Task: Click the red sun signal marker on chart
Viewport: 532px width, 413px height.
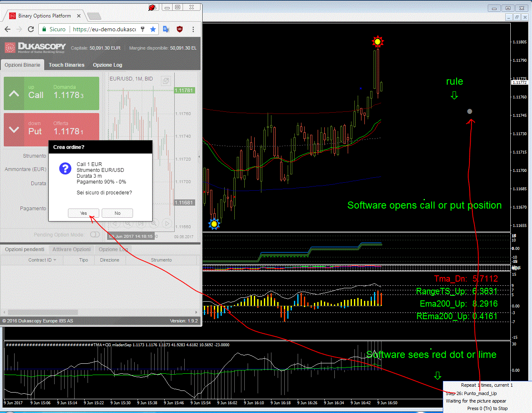Action: point(377,41)
